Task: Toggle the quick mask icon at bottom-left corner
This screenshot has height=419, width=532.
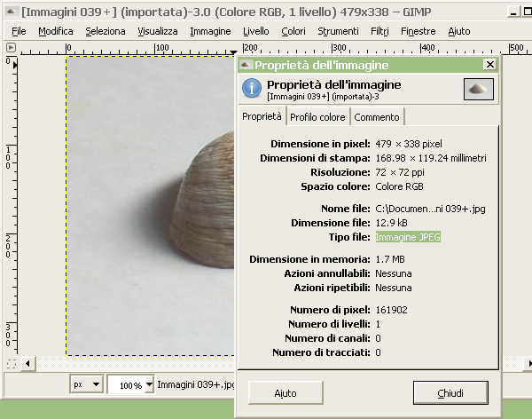Action: pos(12,364)
